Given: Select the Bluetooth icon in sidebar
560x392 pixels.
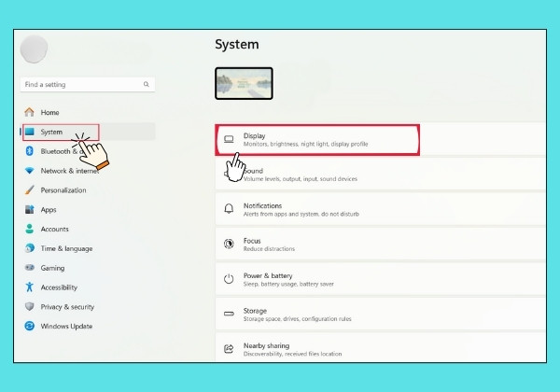Looking at the screenshot, I should coord(30,151).
